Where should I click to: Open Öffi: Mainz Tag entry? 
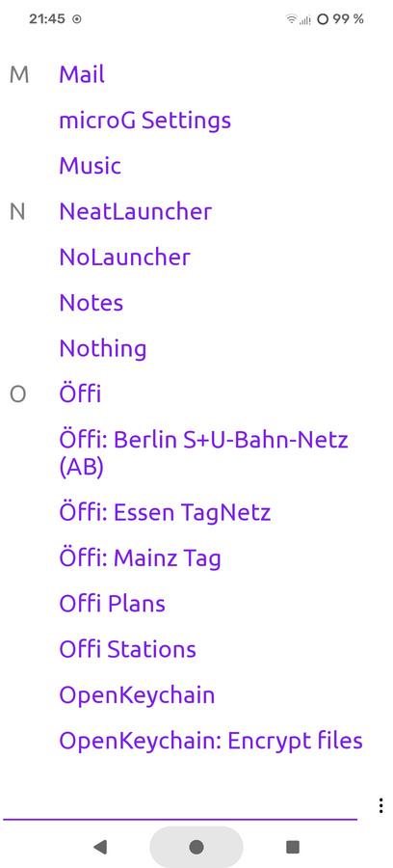click(x=140, y=558)
